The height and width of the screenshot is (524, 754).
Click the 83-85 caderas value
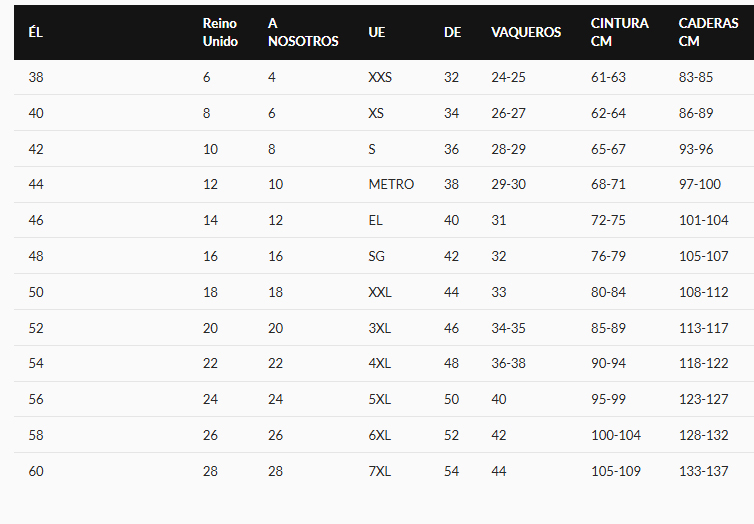(x=696, y=77)
